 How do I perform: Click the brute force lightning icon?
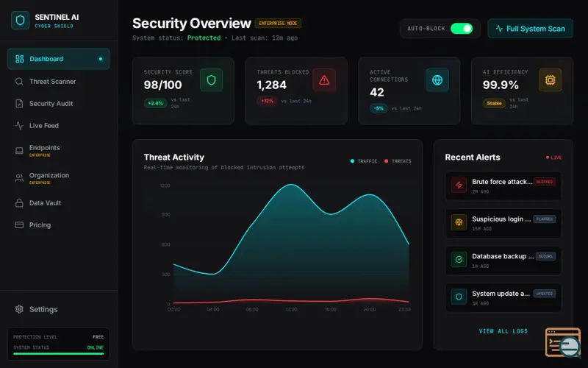coord(459,185)
